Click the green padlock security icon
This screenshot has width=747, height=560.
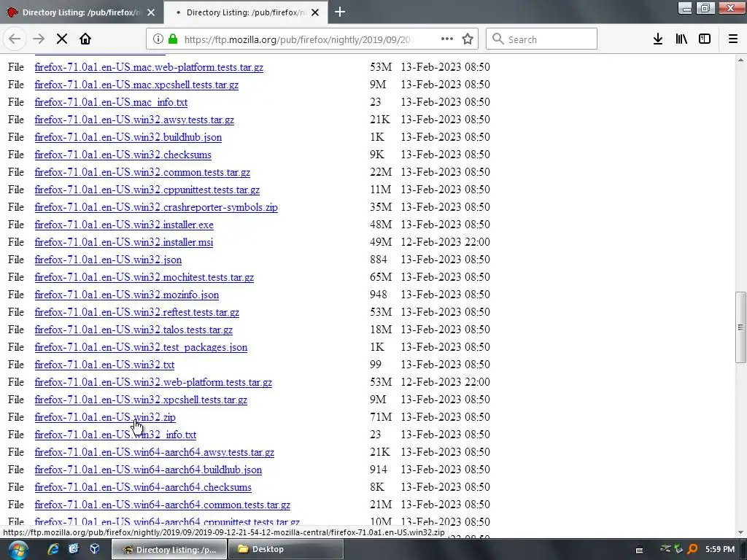[173, 39]
